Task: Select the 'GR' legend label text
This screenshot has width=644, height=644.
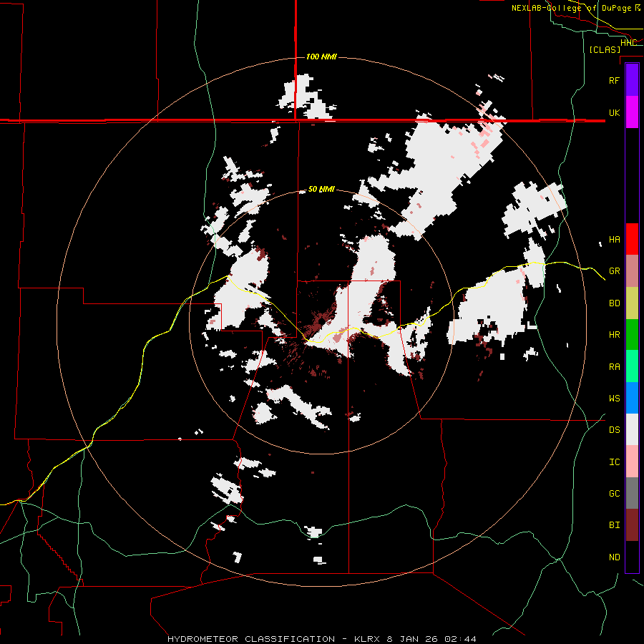Action: [614, 271]
